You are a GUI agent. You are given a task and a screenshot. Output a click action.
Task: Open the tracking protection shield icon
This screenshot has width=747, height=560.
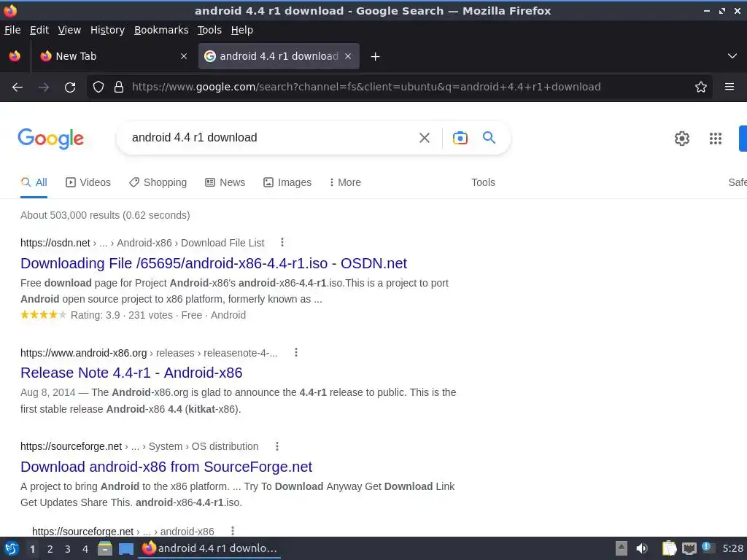pyautogui.click(x=98, y=87)
